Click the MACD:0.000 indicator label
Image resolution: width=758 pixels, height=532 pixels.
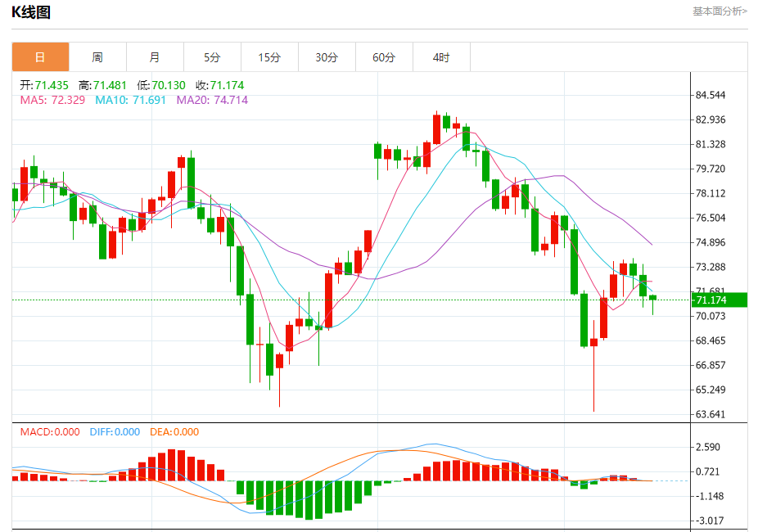[x=50, y=432]
